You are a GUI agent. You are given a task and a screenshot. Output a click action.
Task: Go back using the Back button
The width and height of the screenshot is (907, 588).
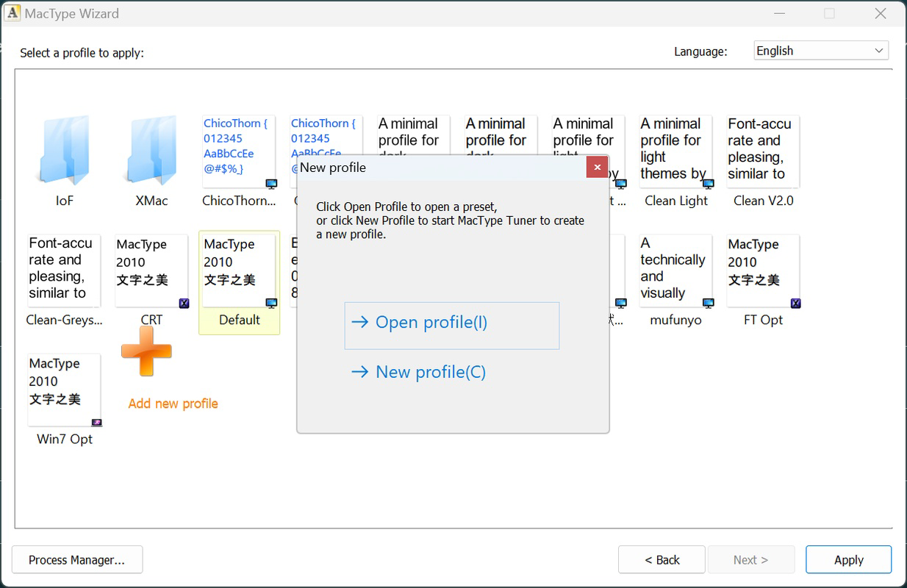point(661,559)
